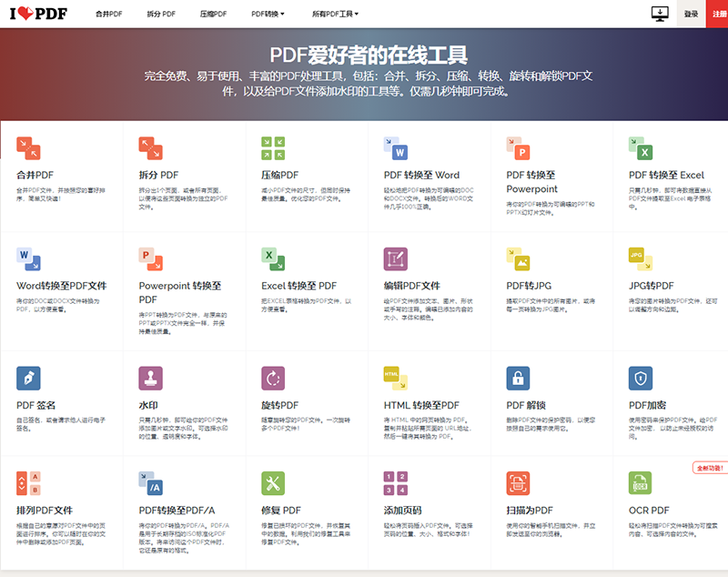Click the PDF爱好者的在线工具 headline
The height and width of the screenshot is (577, 728).
coord(369,56)
